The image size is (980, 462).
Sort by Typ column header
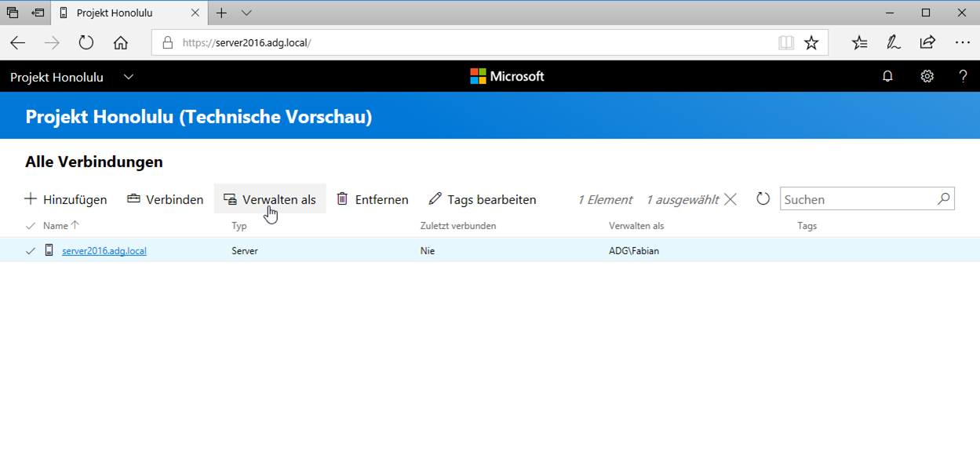(x=239, y=226)
